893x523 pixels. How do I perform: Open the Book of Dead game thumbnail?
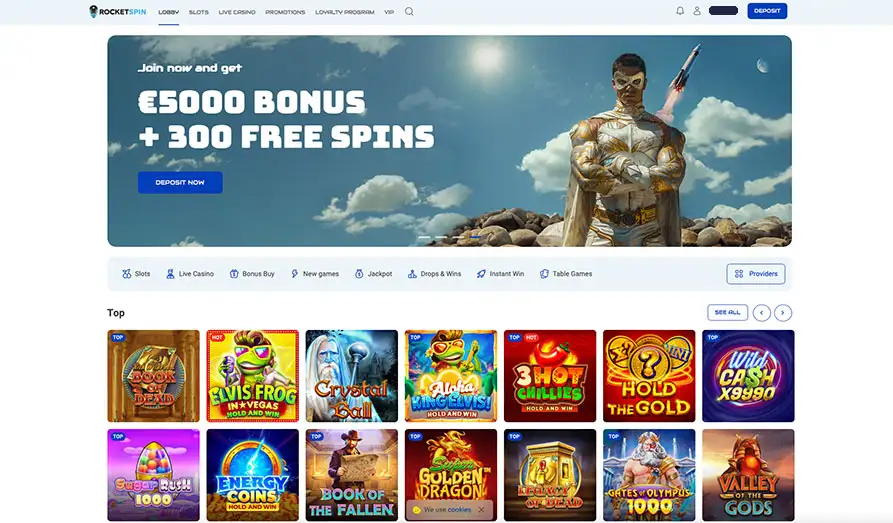click(153, 376)
